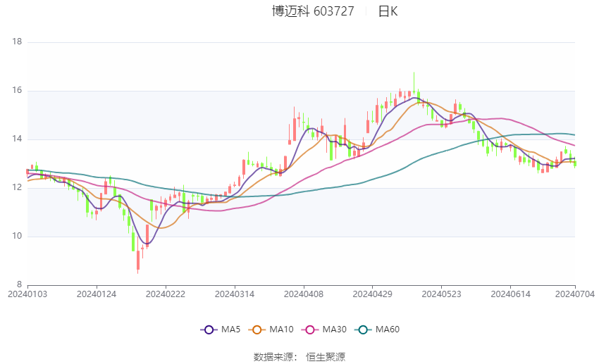Click the 20240124 date axis label
This screenshot has width=599, height=364.
[96, 293]
